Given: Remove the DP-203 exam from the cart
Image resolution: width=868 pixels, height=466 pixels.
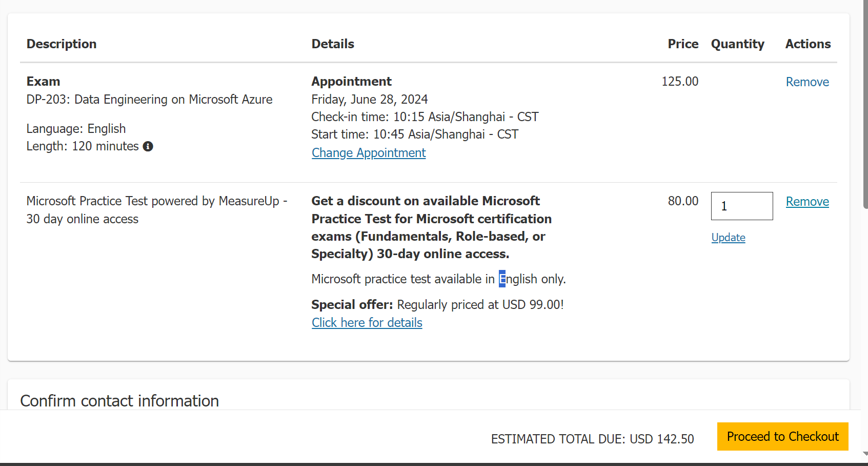Looking at the screenshot, I should 807,82.
